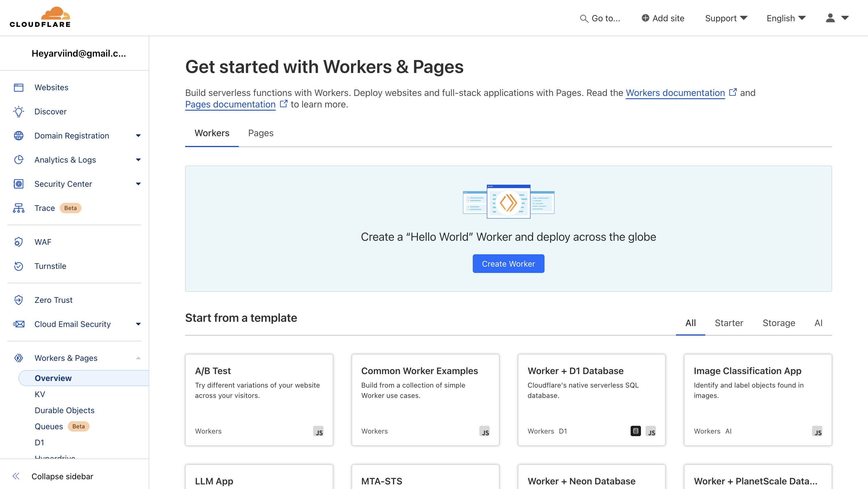Select the A/B Test template card
The width and height of the screenshot is (868, 489).
pos(259,400)
